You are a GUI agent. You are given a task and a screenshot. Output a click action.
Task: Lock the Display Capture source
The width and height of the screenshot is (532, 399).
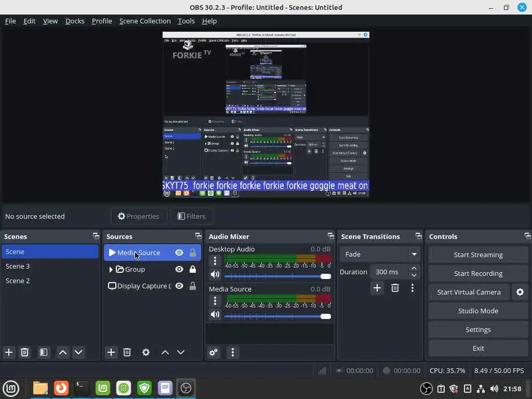(x=192, y=286)
